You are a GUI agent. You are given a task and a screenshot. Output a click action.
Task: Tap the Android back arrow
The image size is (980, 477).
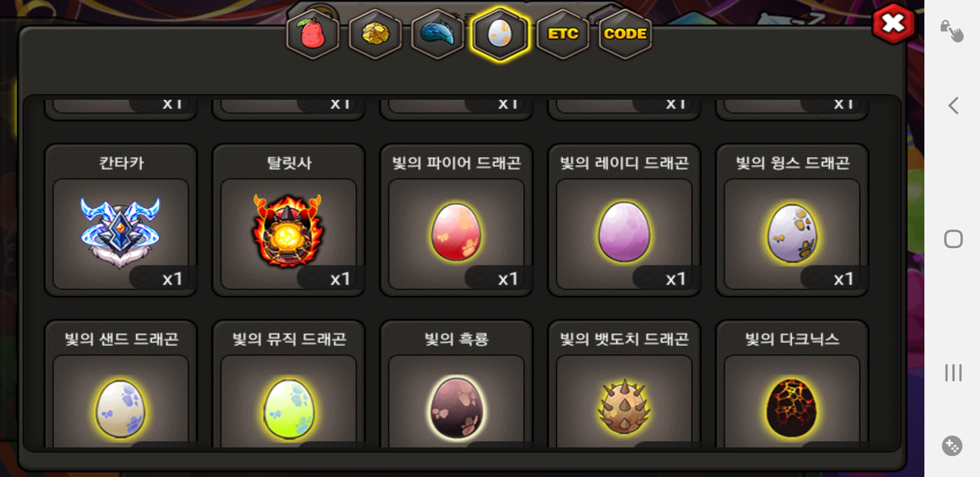pyautogui.click(x=954, y=106)
